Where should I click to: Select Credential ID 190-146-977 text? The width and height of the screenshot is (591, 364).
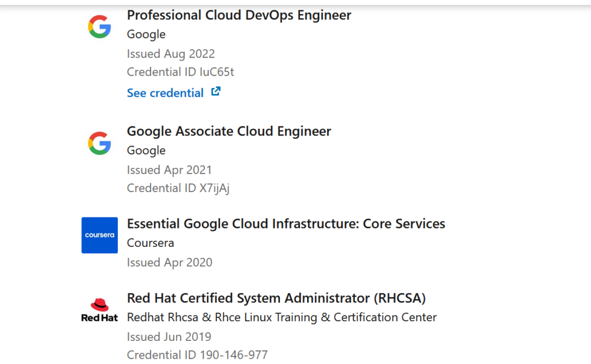click(197, 355)
